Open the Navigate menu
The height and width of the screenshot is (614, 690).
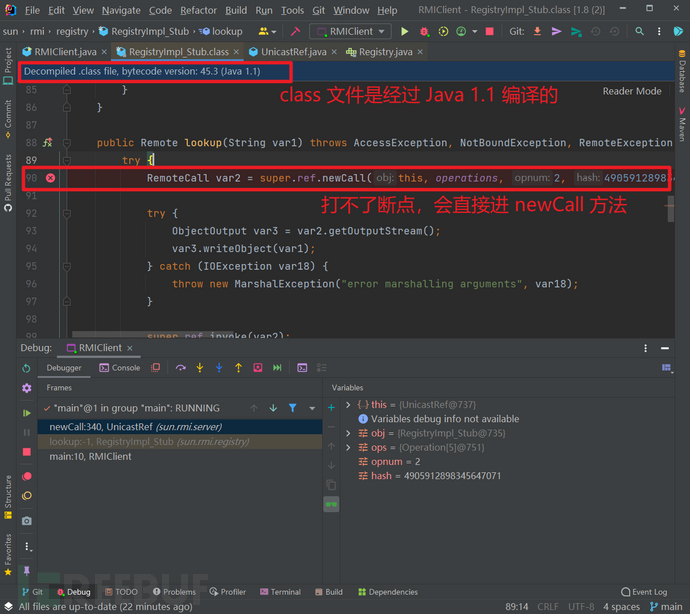pyautogui.click(x=121, y=10)
